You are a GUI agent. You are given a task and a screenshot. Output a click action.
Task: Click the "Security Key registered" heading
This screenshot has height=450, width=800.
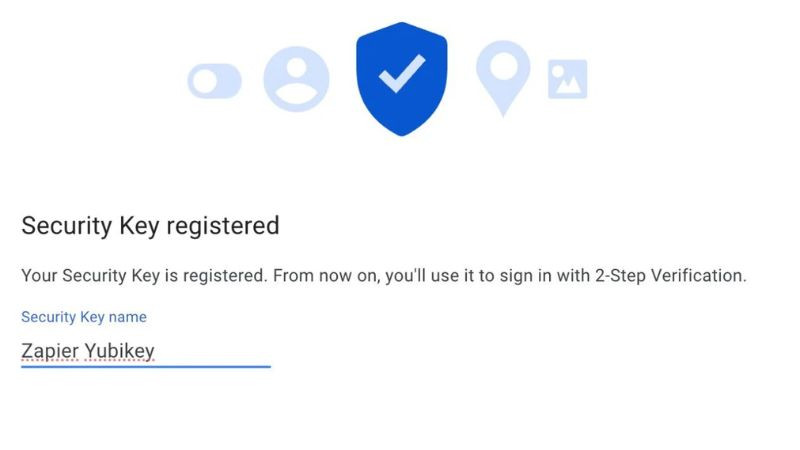coord(150,226)
